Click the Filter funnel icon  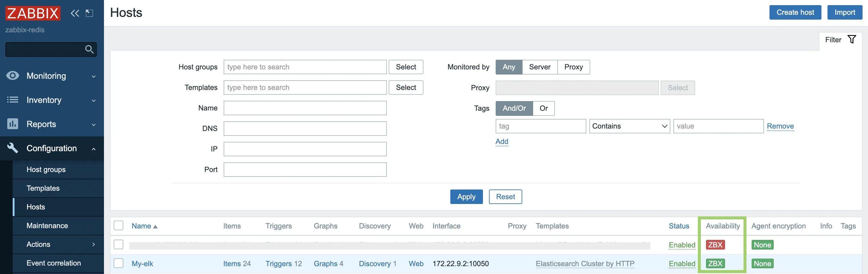click(851, 40)
